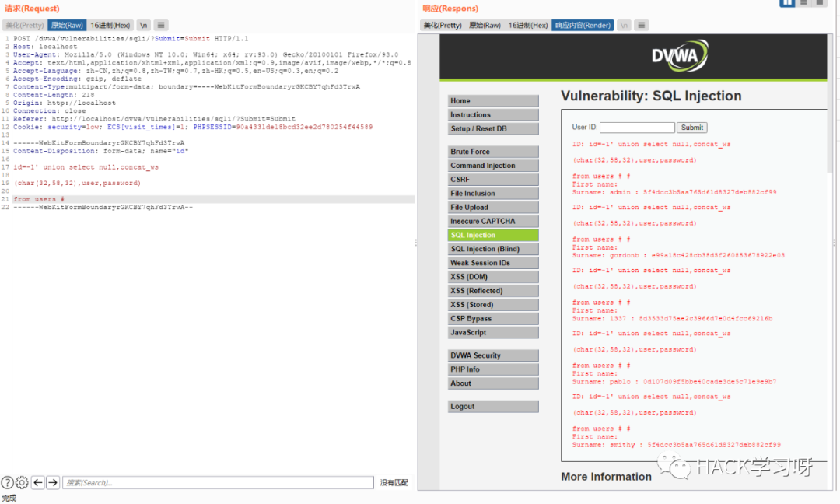Choose stacked horizontal layout icon
This screenshot has width=840, height=504.
pos(803,2)
